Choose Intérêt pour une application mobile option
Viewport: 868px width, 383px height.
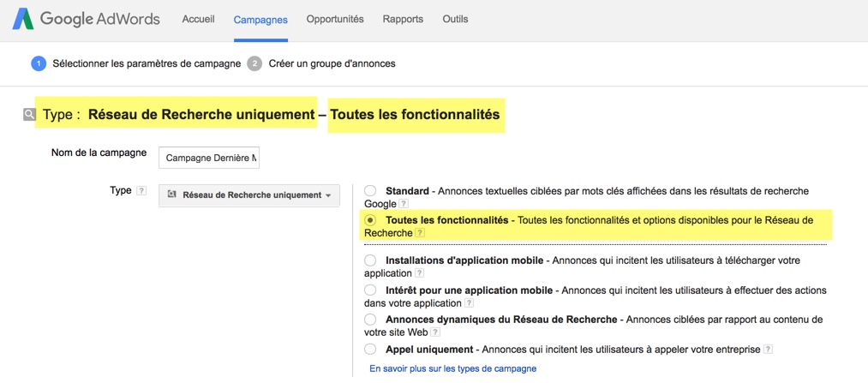pyautogui.click(x=370, y=290)
